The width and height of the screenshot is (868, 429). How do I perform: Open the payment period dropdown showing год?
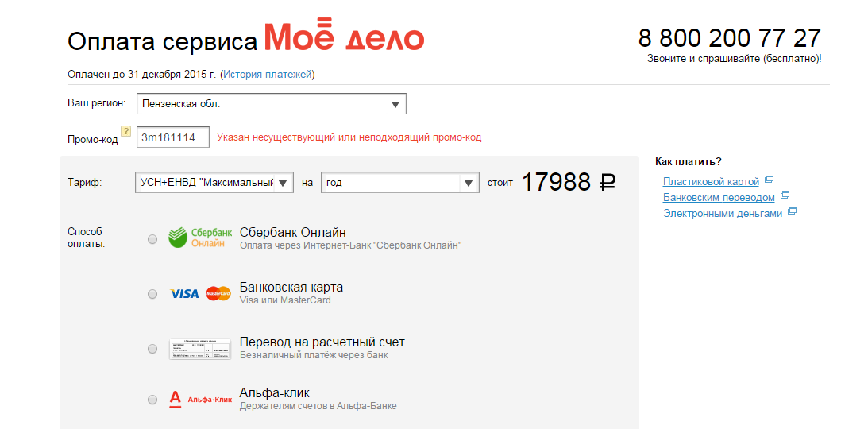coord(399,183)
